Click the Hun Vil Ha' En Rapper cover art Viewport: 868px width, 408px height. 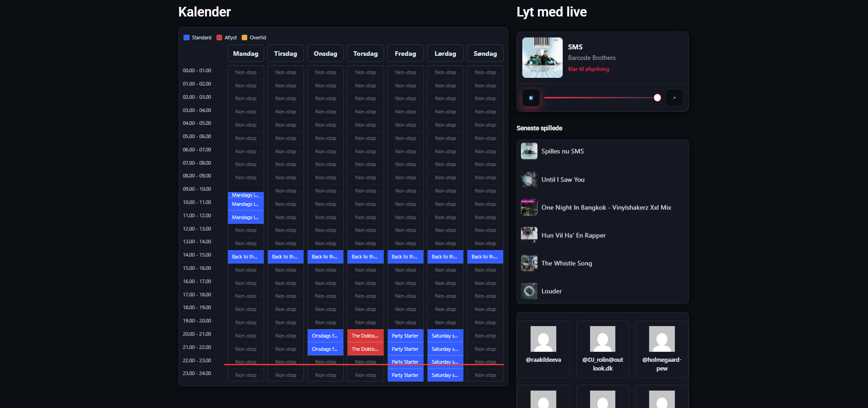(x=529, y=235)
